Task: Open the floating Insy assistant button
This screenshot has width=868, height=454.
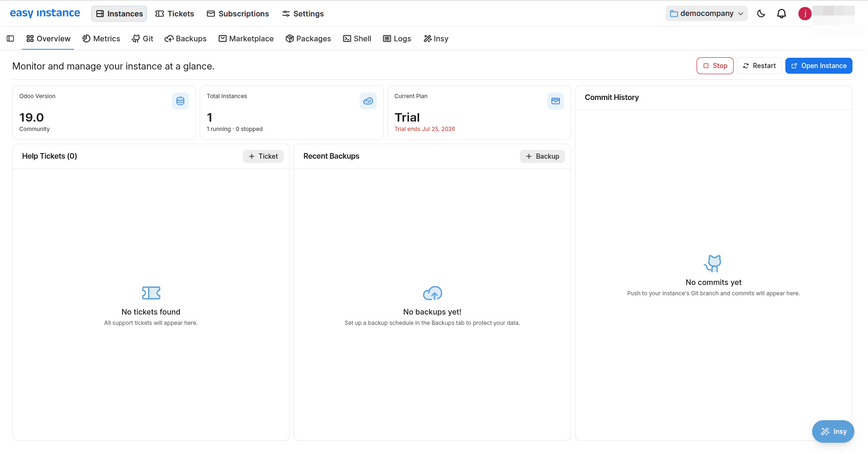Action: tap(833, 431)
